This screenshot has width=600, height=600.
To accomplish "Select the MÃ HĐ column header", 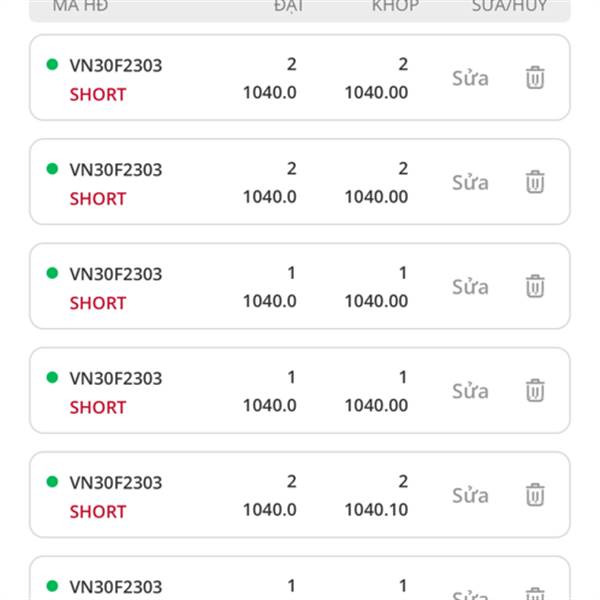I will coord(80,6).
